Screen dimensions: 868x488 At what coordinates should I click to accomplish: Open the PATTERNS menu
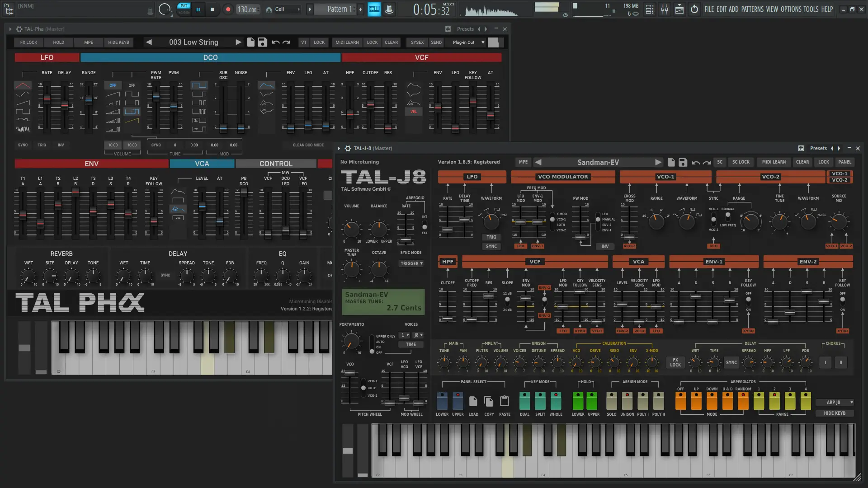(752, 9)
